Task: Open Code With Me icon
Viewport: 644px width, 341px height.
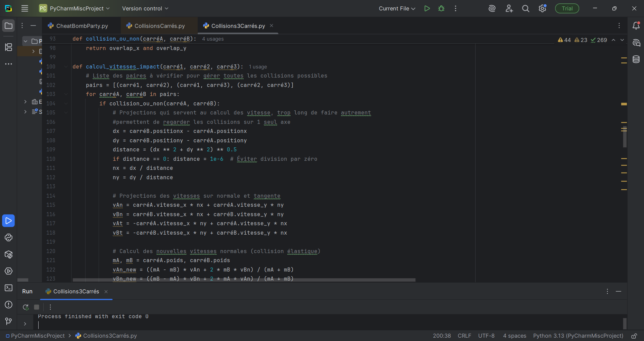Action: click(x=509, y=8)
